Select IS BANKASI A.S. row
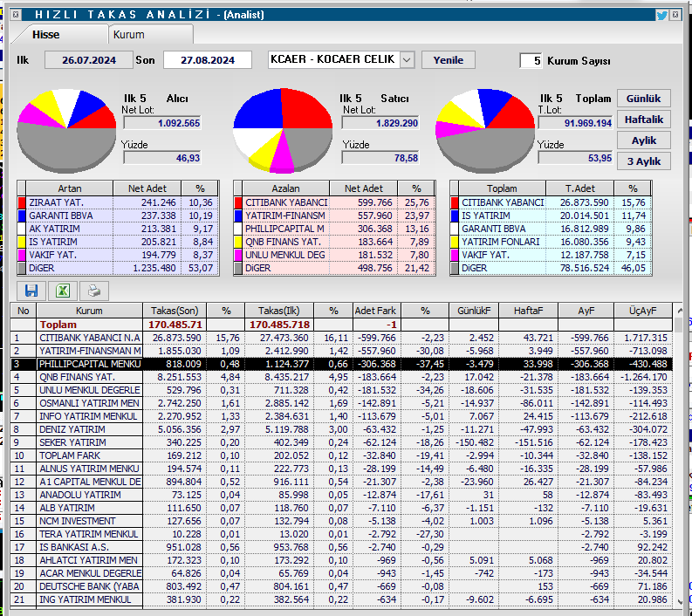The image size is (692, 616). 341,547
